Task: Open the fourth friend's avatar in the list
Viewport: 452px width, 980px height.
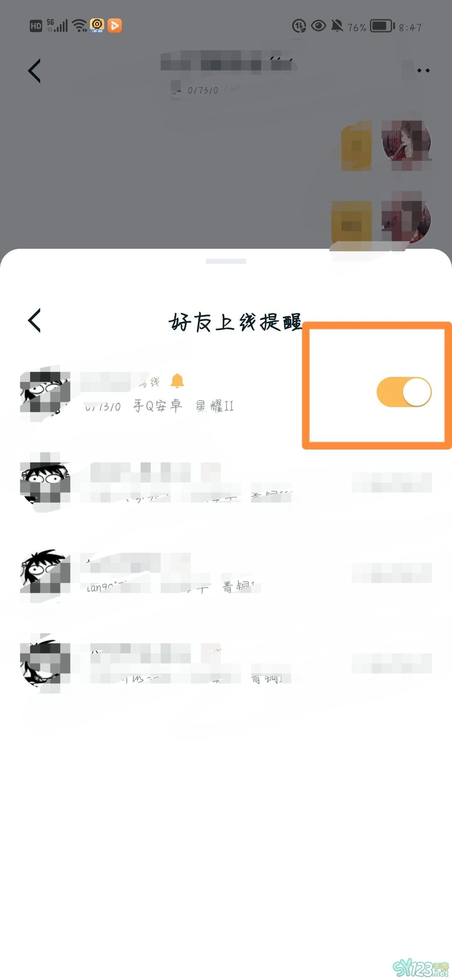Action: [45, 663]
